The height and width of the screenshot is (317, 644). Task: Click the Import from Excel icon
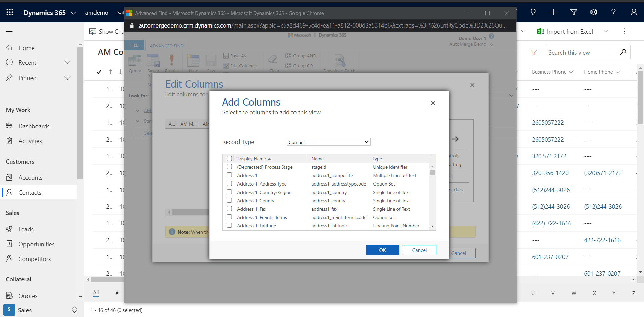coord(540,31)
